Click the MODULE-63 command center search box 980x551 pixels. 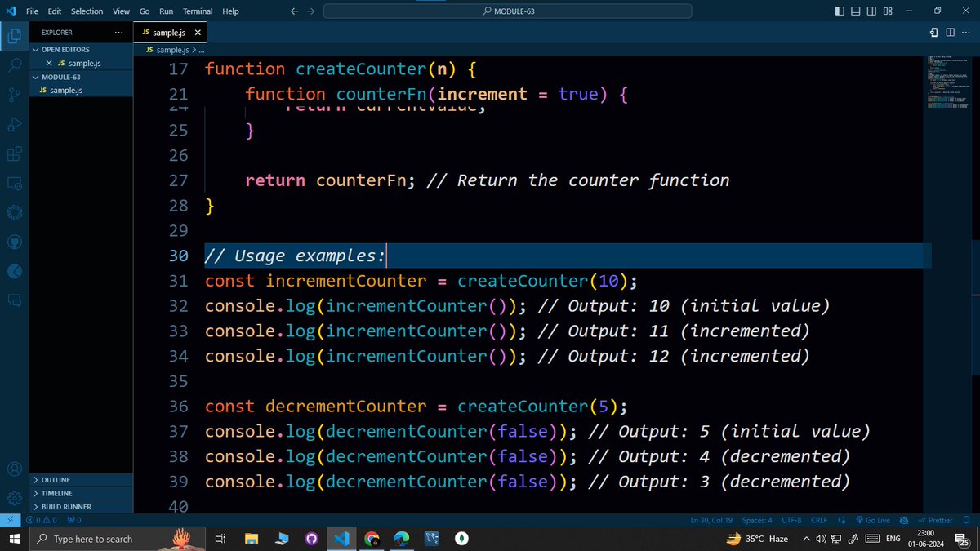pos(507,11)
